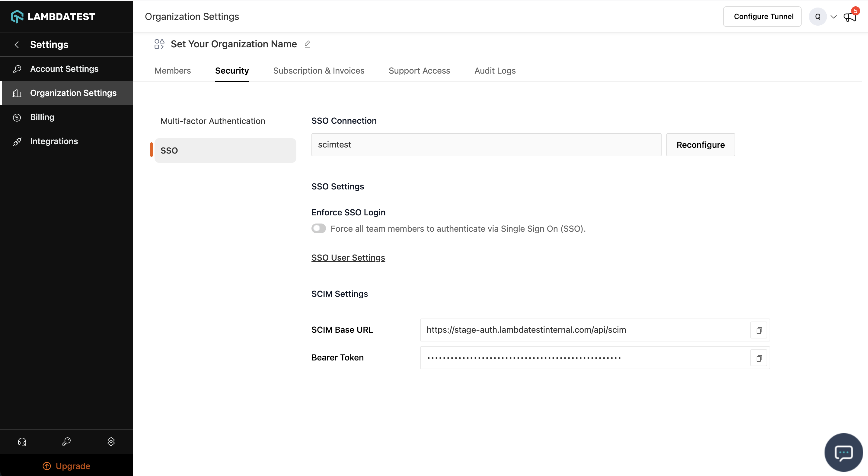Click the LambdaTest logo
The image size is (868, 476).
click(53, 17)
